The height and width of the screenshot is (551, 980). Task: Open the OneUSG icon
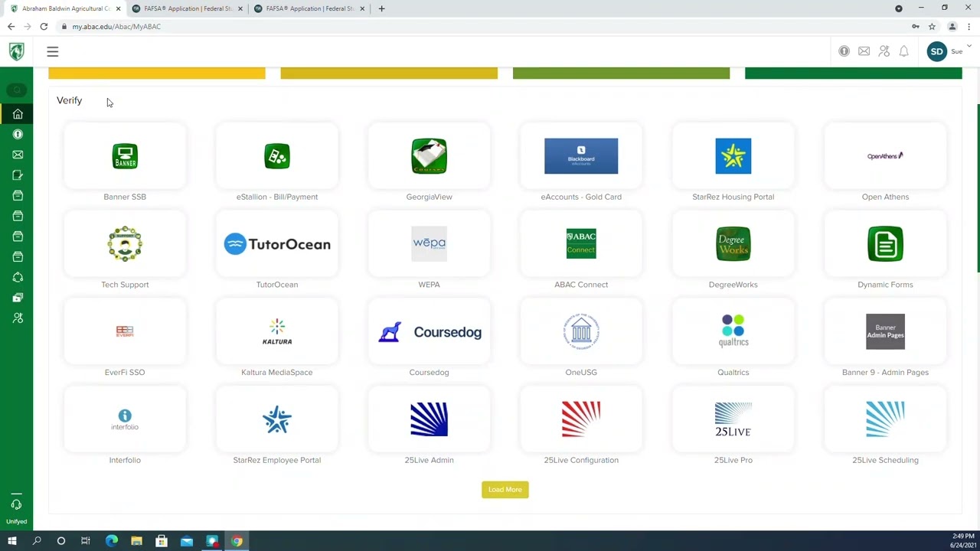[x=581, y=331]
